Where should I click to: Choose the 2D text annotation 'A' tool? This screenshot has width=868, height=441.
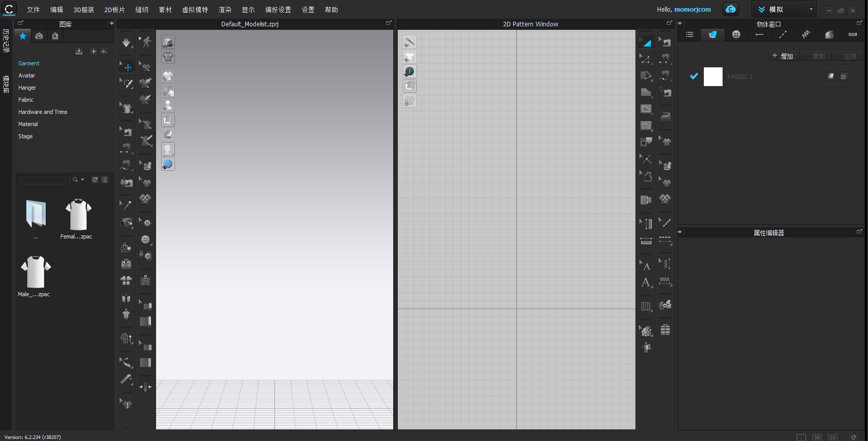pyautogui.click(x=646, y=283)
